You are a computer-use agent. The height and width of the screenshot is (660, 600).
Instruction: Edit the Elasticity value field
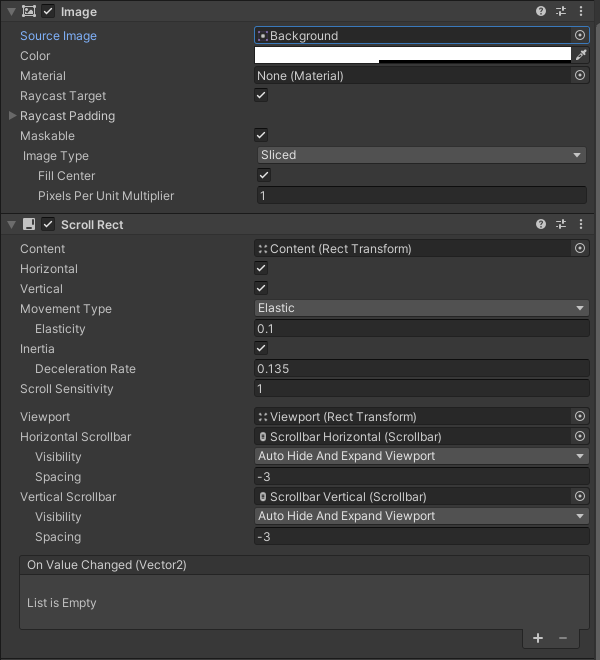point(421,328)
